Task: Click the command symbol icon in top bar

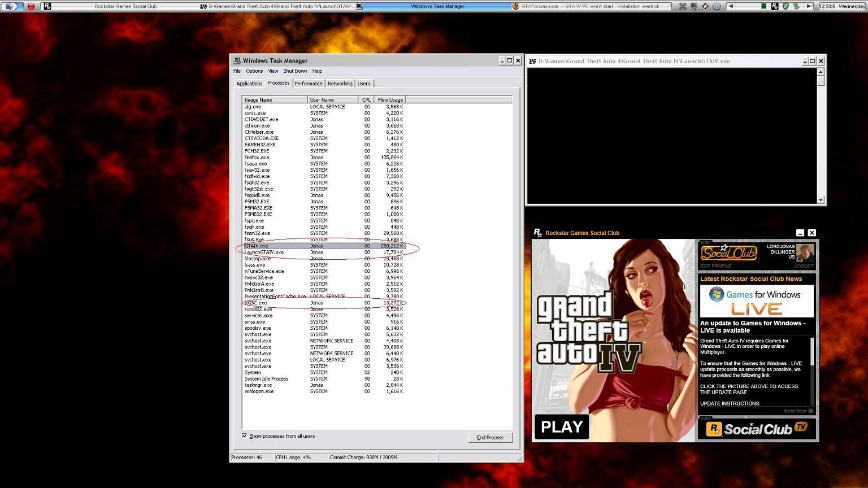Action: [683, 6]
